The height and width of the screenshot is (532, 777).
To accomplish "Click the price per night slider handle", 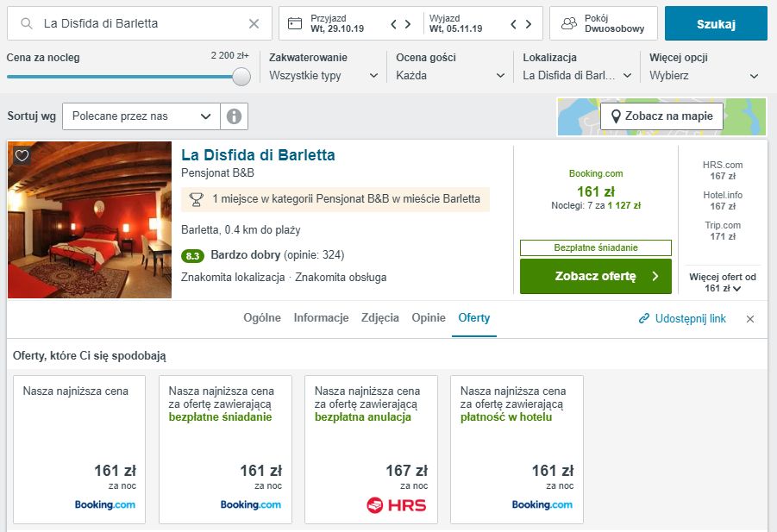I will 241,76.
